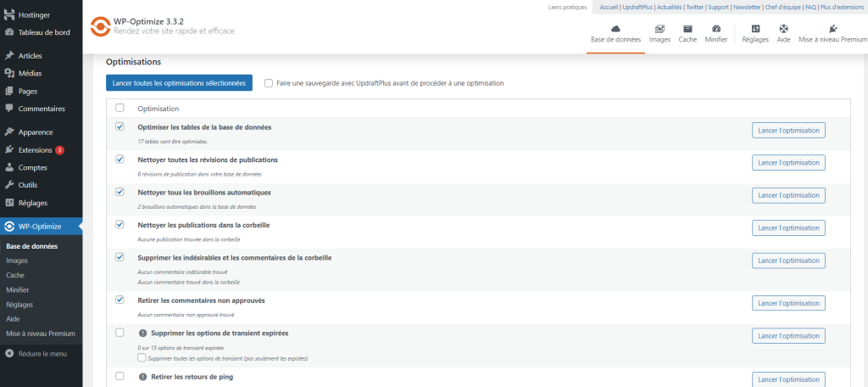868x387 pixels.
Task: Click the Réglages icon in the sidebar
Action: 8,203
